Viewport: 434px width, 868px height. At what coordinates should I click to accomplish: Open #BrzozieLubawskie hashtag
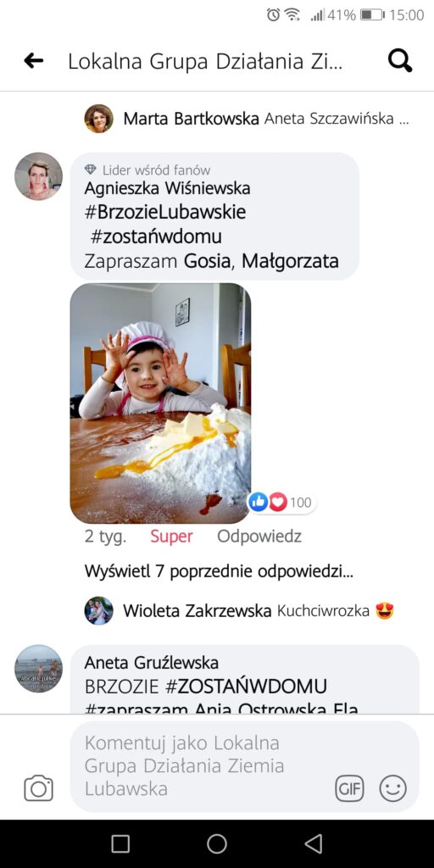point(165,212)
